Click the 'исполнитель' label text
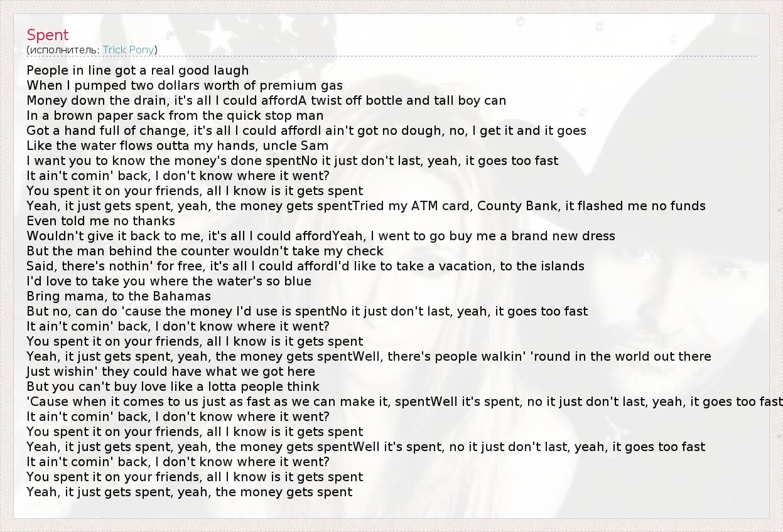This screenshot has width=783, height=532. click(63, 50)
